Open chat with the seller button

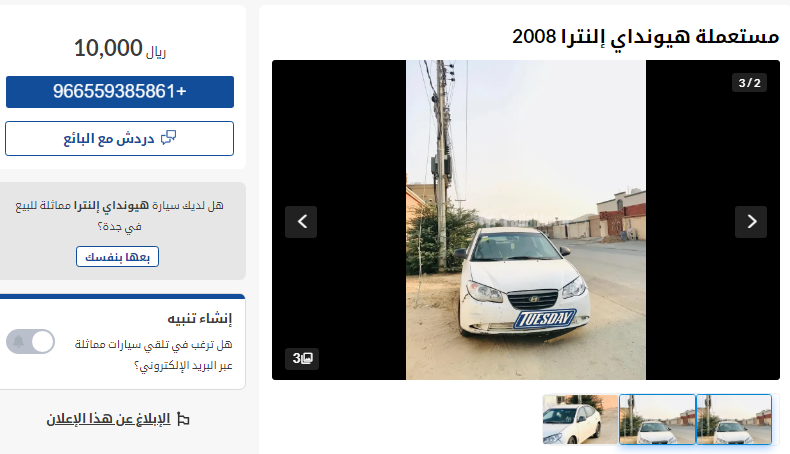(x=119, y=139)
